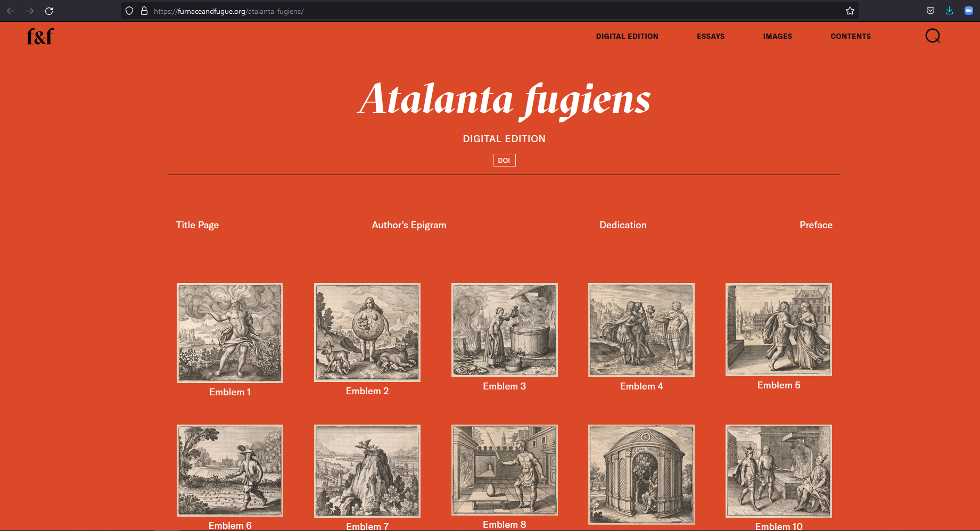Open the Pocket save icon
The width and height of the screenshot is (980, 531).
point(930,11)
